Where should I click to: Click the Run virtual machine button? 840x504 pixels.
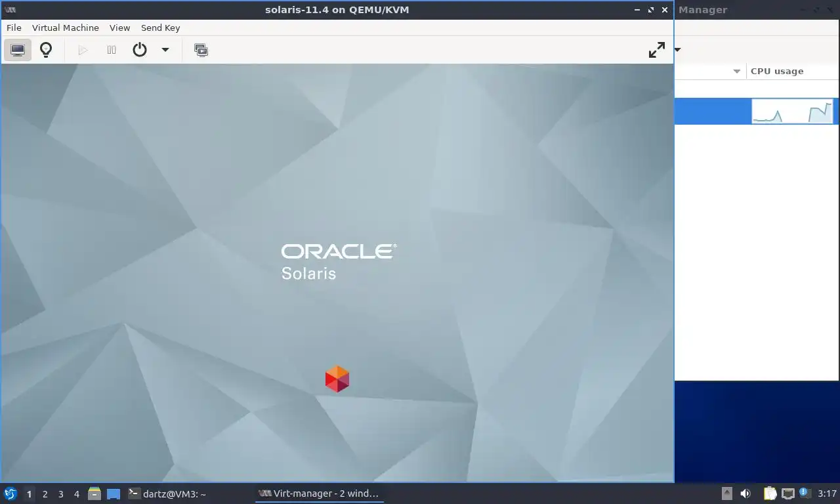[83, 50]
